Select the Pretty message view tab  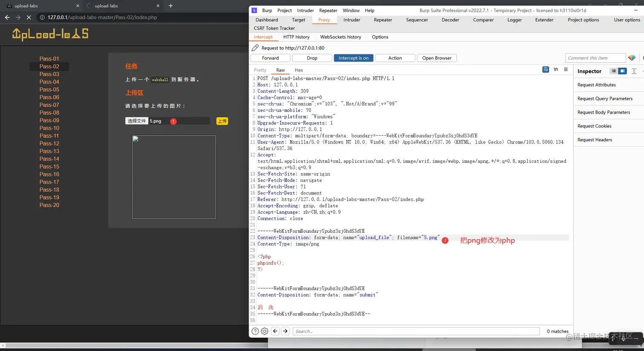click(260, 70)
